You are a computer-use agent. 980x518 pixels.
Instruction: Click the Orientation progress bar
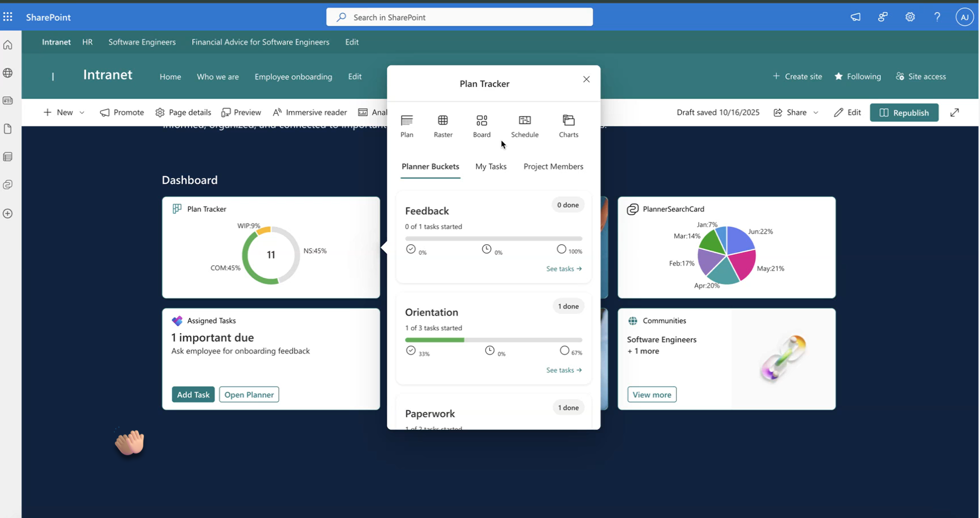[x=493, y=340]
